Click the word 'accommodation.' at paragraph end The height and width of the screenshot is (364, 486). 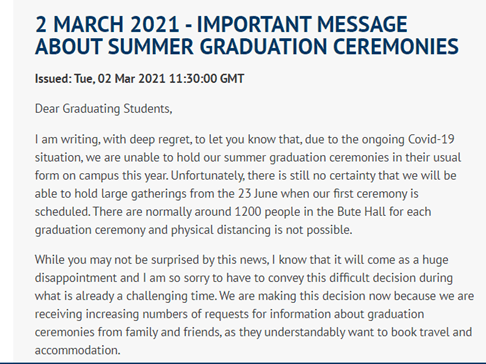point(77,350)
